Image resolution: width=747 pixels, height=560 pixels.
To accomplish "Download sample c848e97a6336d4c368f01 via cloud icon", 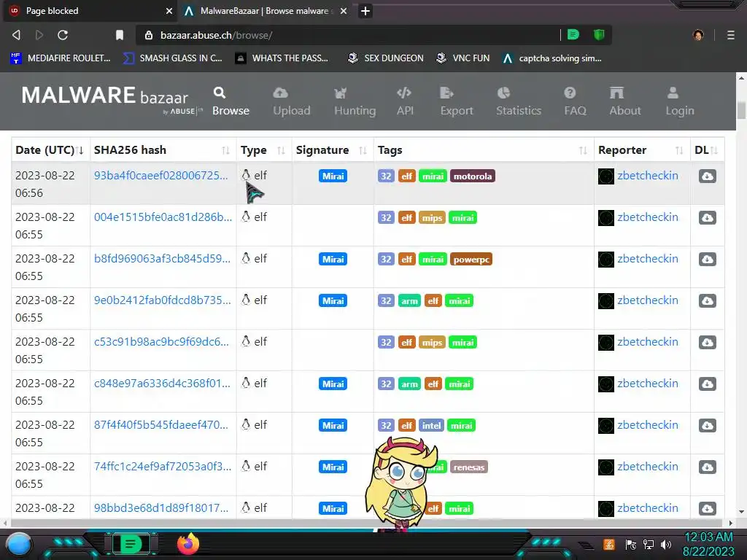I will 708,384.
